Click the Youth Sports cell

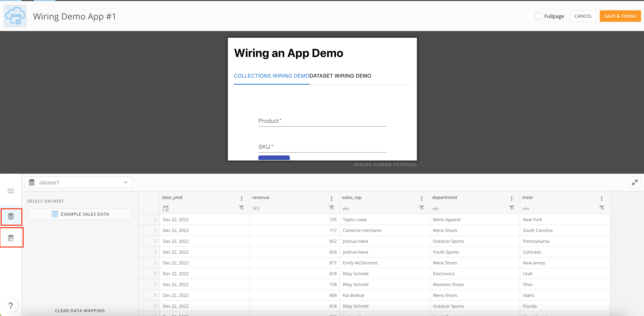pos(475,252)
